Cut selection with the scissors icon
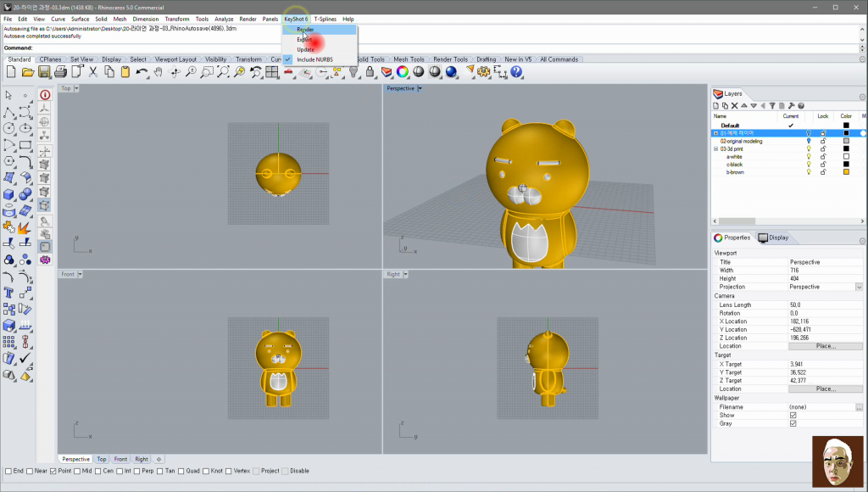Viewport: 868px width, 492px height. coord(93,72)
